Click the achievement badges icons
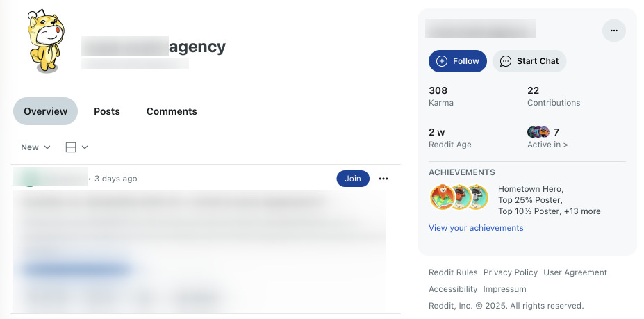Viewport: 644px width, 319px height. (x=459, y=197)
